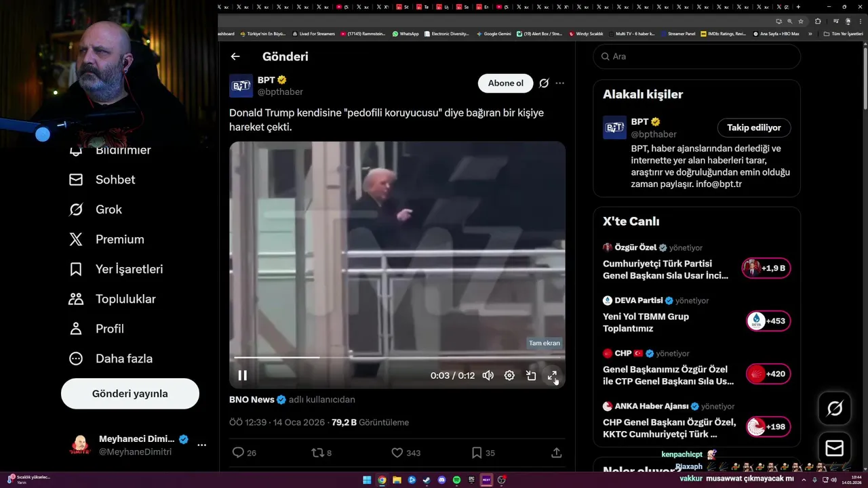Viewport: 868px width, 488px height.
Task: Open Chrome from the taskbar
Action: click(382, 480)
